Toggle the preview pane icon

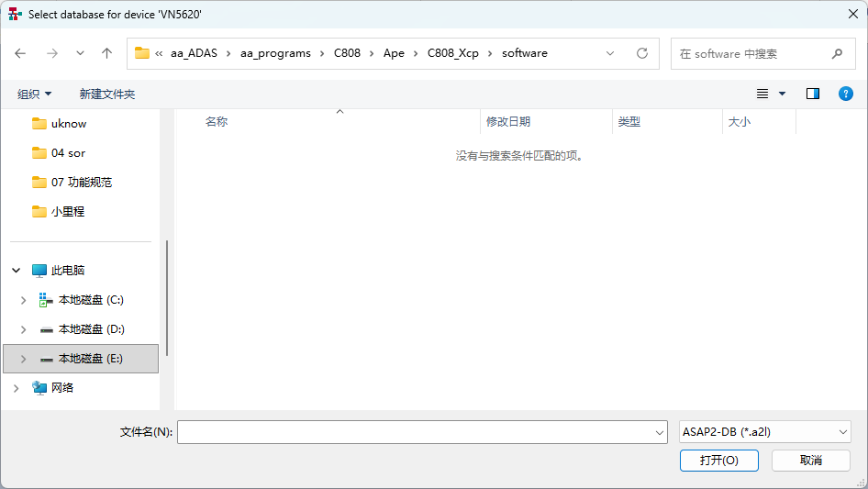click(812, 94)
